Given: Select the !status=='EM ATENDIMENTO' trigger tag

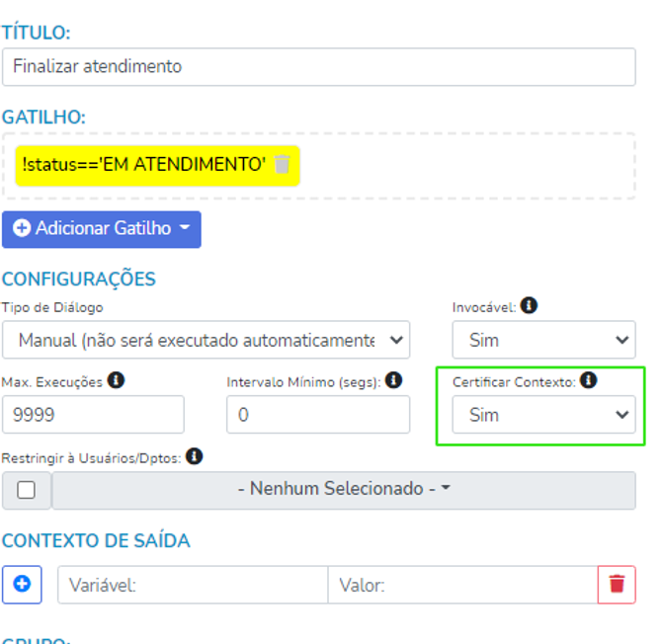Looking at the screenshot, I should pos(143,164).
